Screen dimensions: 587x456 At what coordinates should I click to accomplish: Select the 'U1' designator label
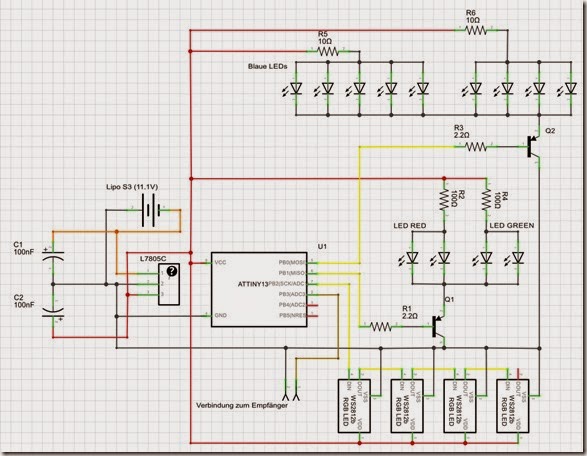322,247
